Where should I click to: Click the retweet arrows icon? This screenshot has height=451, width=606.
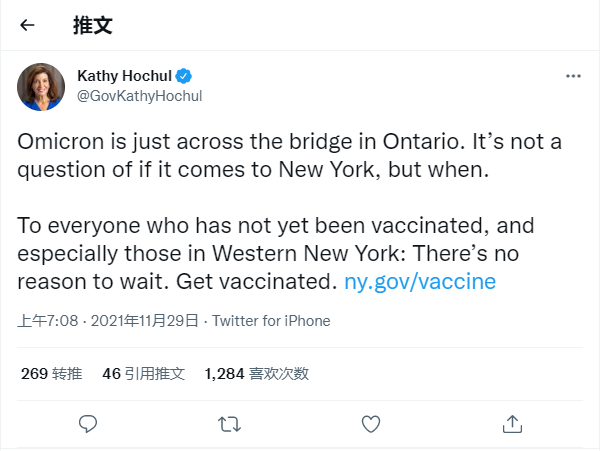tap(229, 423)
